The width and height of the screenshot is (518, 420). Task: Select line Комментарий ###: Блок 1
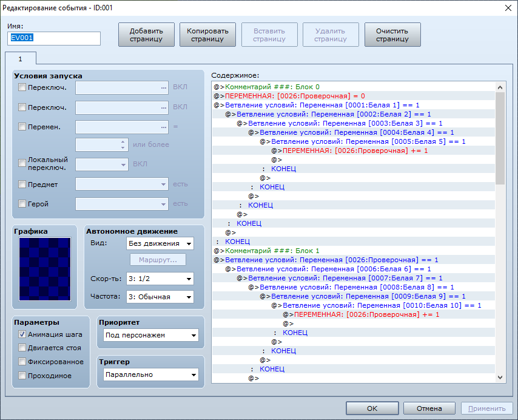coord(354,251)
